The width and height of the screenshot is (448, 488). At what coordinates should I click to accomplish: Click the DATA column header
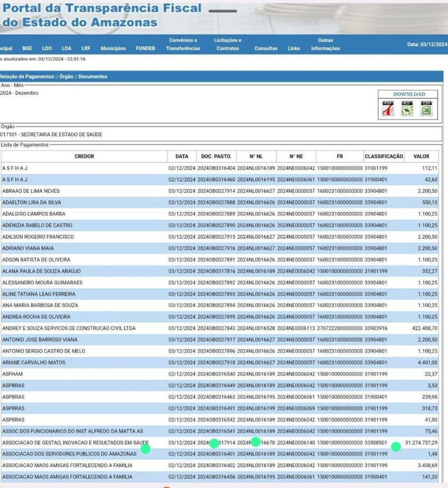[182, 156]
